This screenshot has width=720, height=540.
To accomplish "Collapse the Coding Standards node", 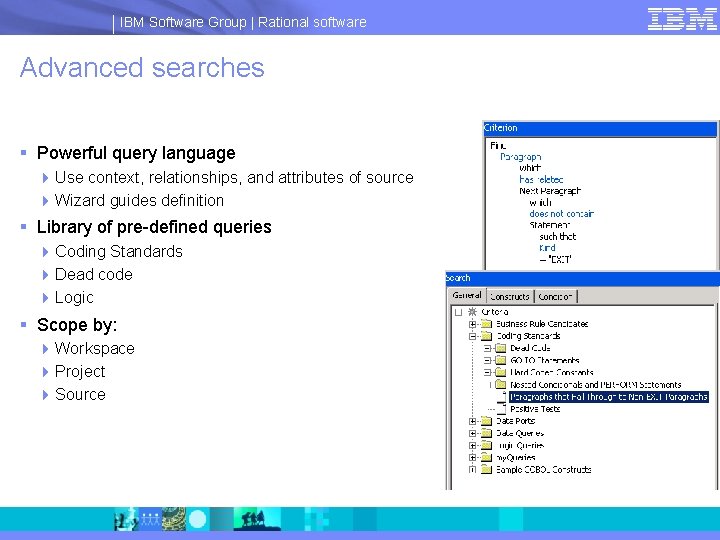I will 472,336.
